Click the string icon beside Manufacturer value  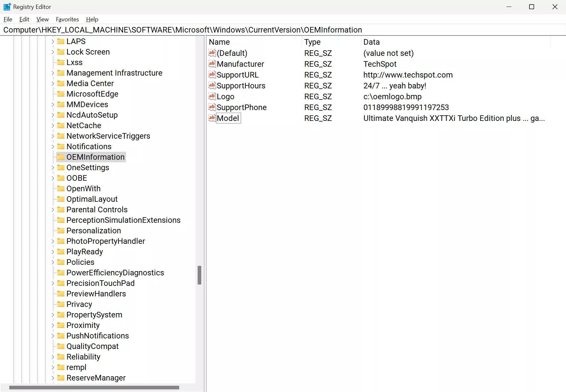click(212, 64)
